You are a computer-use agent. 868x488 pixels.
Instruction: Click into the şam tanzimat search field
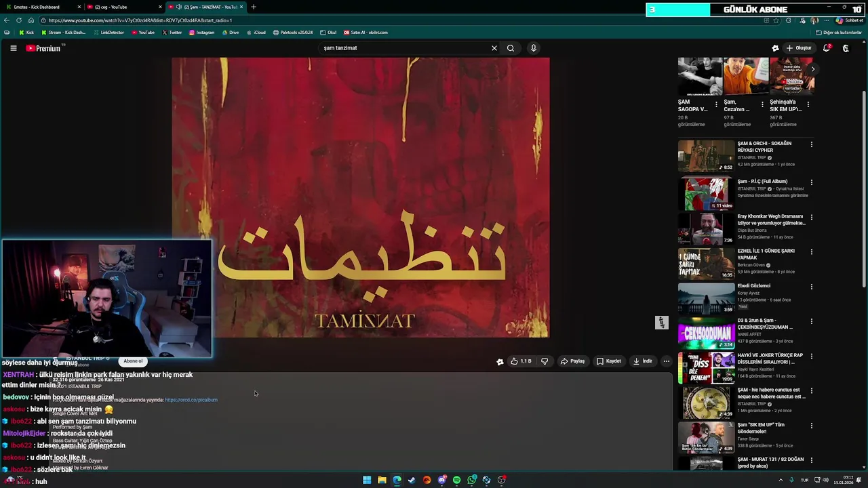coord(403,48)
